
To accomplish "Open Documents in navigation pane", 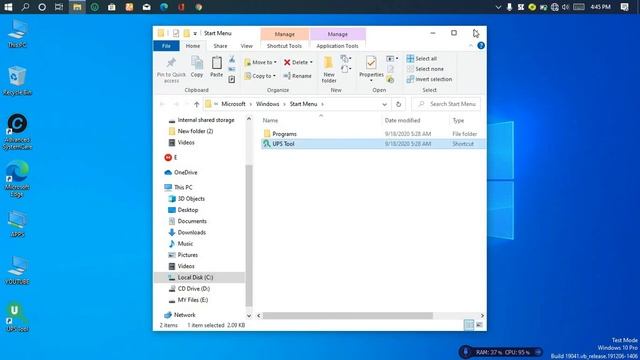I will coord(192,221).
